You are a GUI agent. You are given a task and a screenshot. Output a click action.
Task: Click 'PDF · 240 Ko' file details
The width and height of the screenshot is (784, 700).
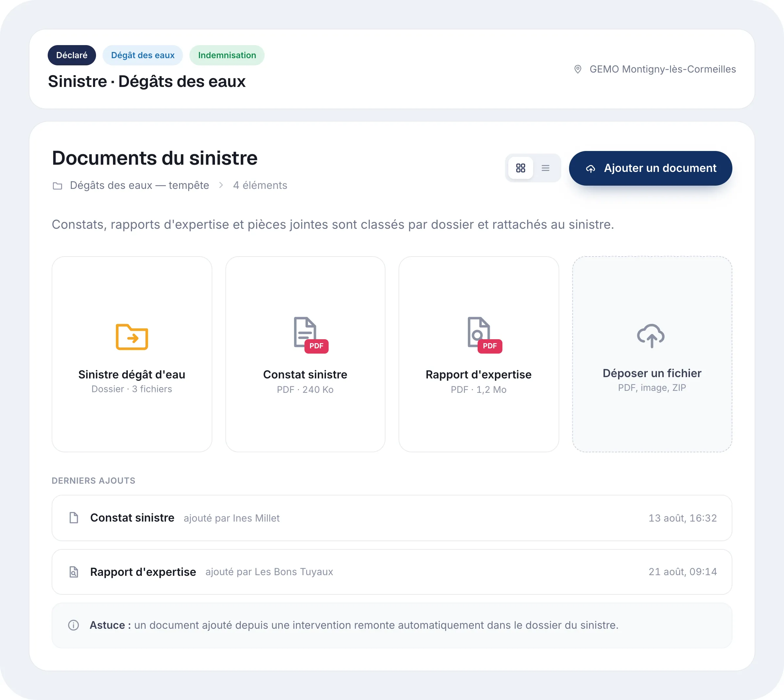(x=305, y=390)
